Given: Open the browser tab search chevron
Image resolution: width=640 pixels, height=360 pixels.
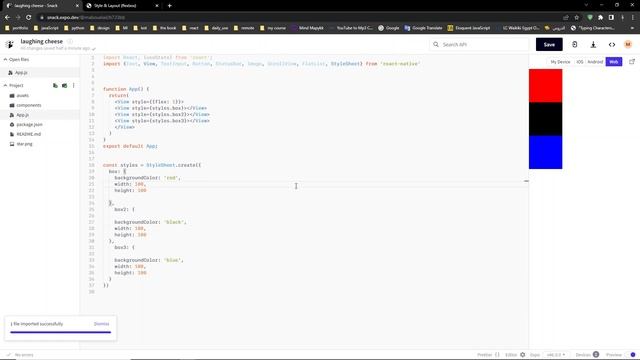Looking at the screenshot, I should (x=586, y=5).
